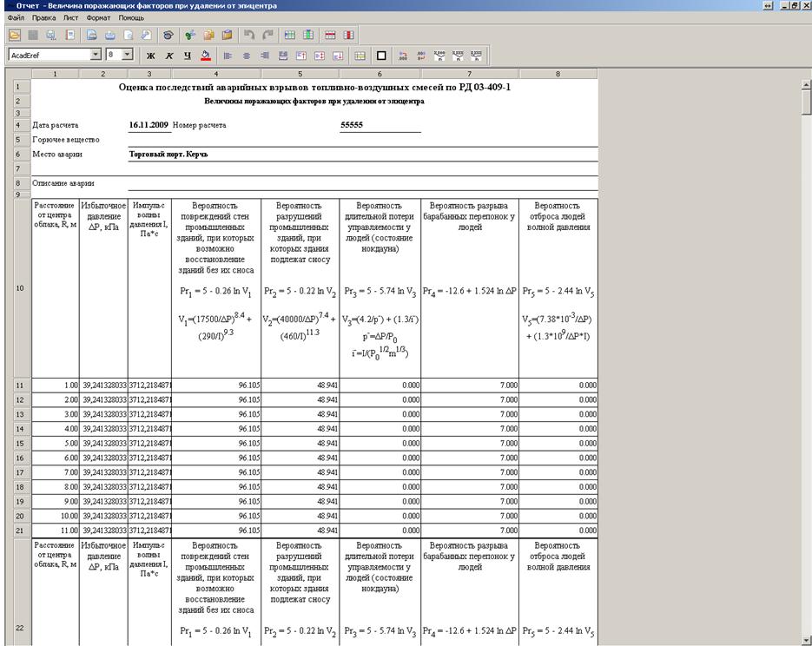This screenshot has height=646, width=812.
Task: Select column 4 header
Action: [215, 74]
